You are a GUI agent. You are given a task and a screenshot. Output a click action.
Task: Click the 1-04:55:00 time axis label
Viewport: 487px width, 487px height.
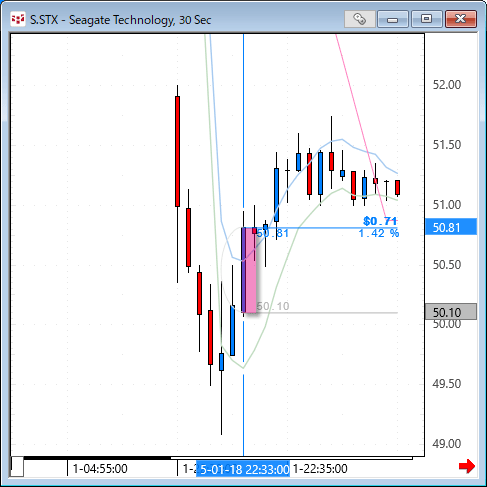tap(100, 469)
